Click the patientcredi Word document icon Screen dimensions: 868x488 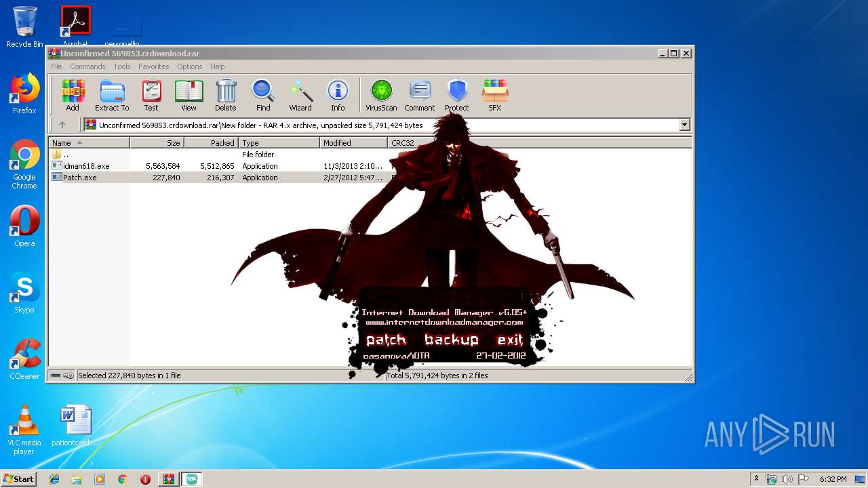pyautogui.click(x=75, y=426)
